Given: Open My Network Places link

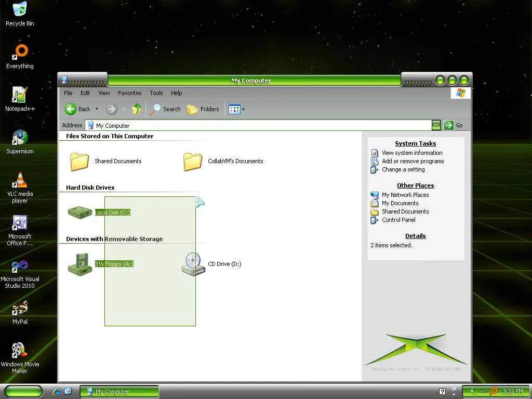Looking at the screenshot, I should coord(405,195).
